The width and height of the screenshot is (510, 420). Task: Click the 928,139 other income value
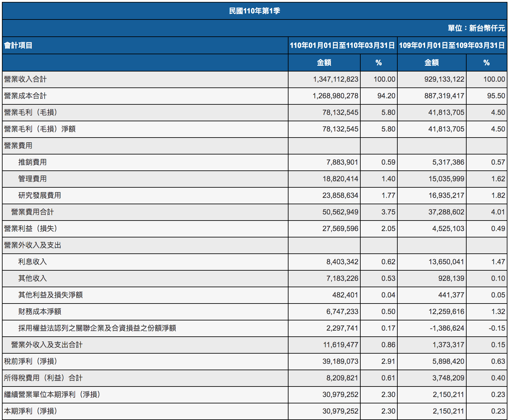click(451, 278)
